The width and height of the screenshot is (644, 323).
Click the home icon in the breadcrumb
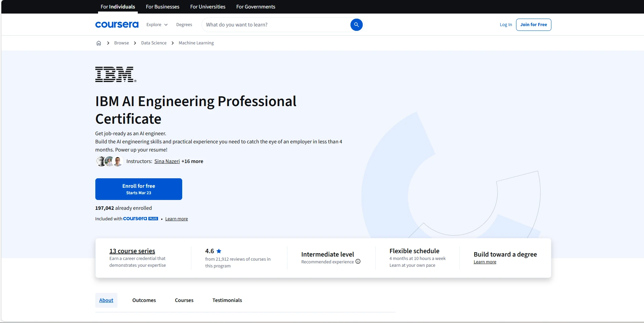pyautogui.click(x=99, y=43)
